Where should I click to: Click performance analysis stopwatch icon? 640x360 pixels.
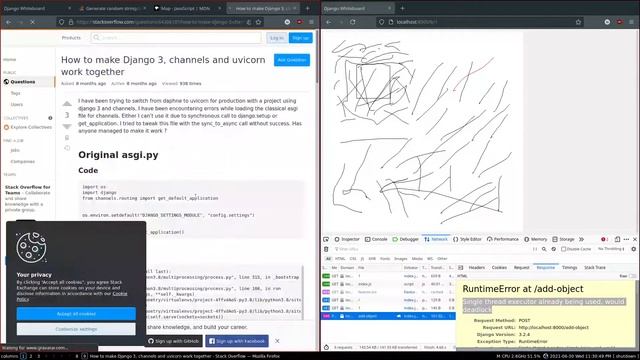326,347
